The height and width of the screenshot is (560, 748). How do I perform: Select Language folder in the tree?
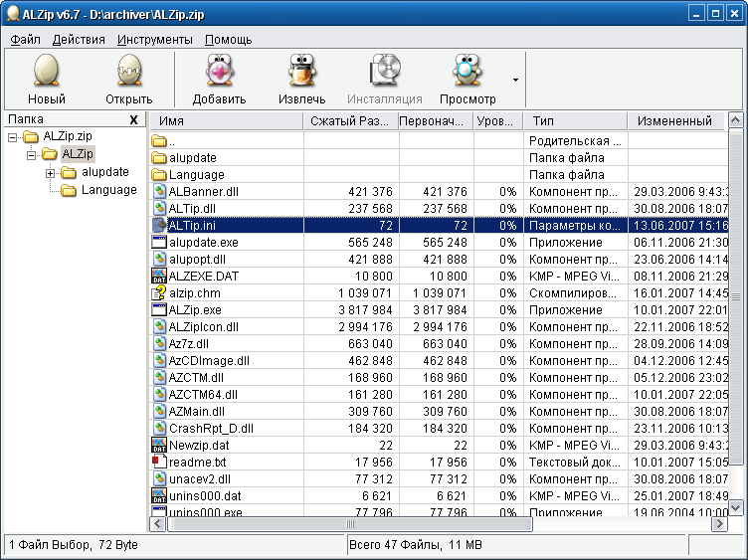pos(108,190)
